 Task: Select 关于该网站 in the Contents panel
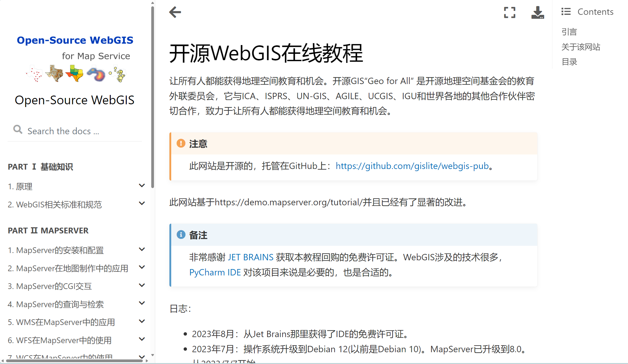581,47
